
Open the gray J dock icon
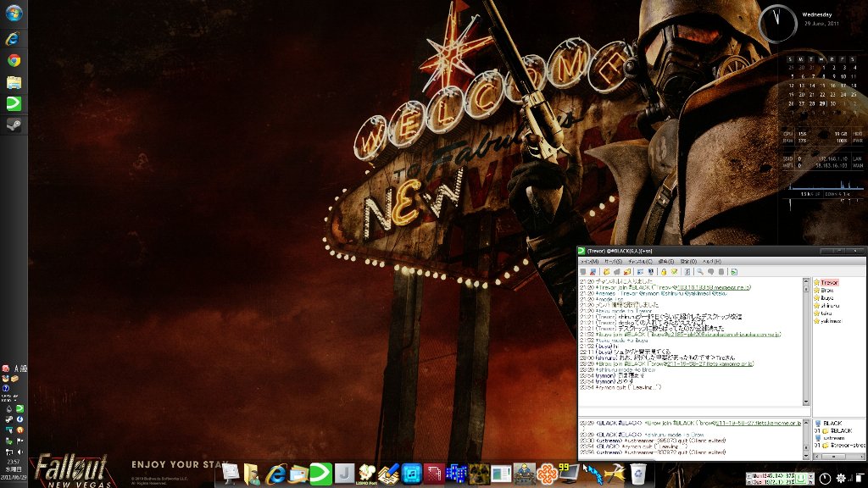tap(344, 474)
